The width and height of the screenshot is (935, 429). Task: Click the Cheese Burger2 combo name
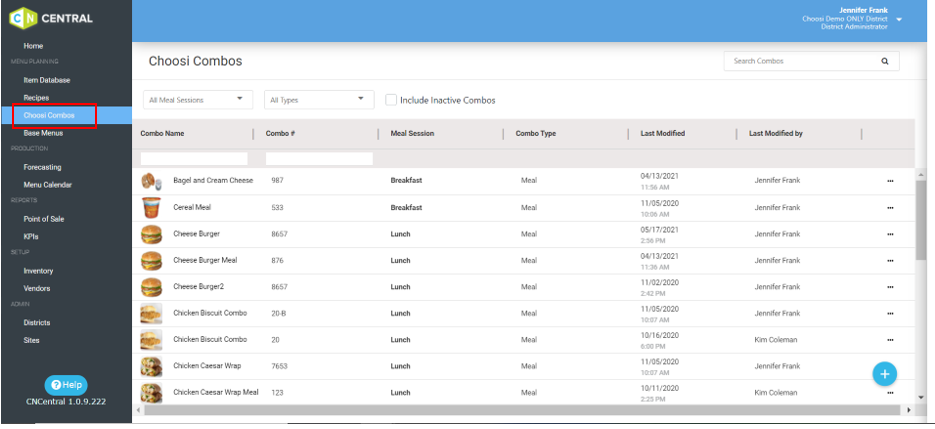pos(199,287)
